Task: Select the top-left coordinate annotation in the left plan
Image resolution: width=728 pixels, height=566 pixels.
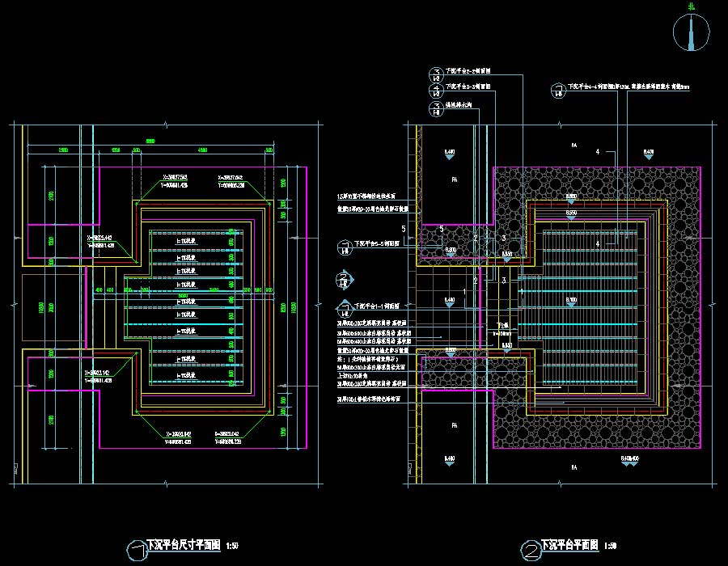Action: pyautogui.click(x=176, y=180)
